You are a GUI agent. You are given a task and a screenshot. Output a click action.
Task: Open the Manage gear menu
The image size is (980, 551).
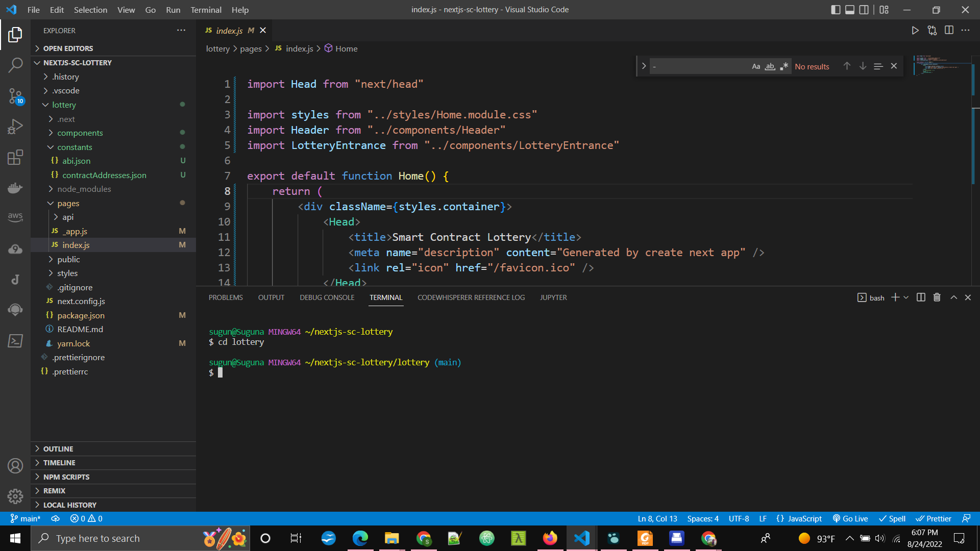click(15, 496)
